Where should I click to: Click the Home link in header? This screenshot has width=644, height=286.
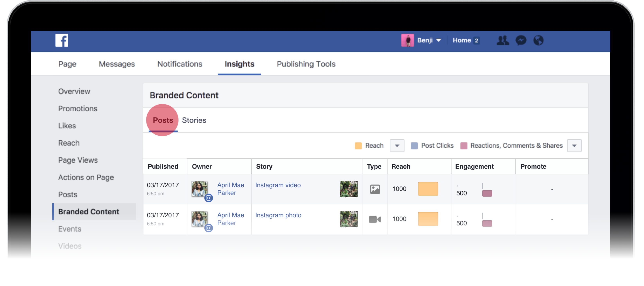(x=462, y=40)
